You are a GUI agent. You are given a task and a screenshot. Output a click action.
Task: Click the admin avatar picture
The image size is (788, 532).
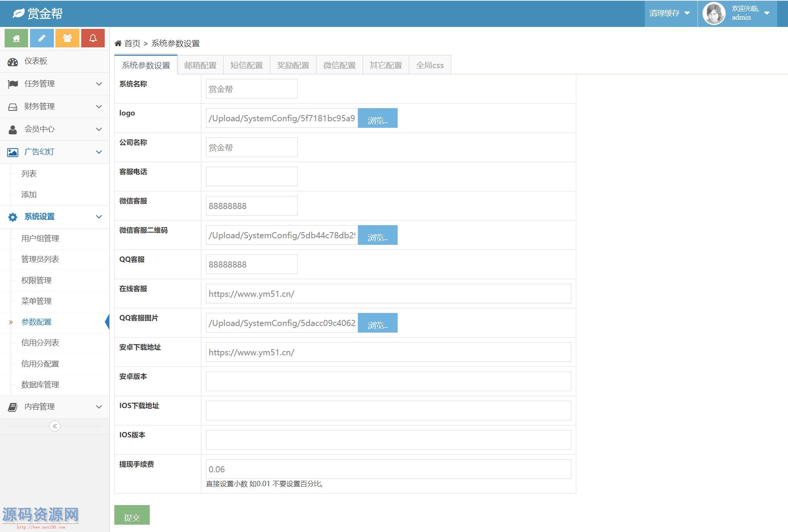[714, 13]
